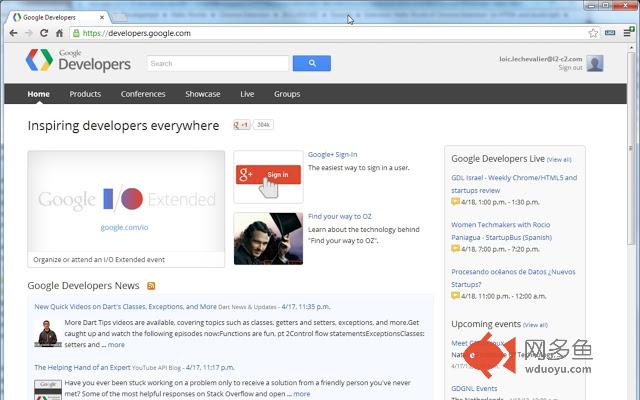The image size is (640, 400).
Task: Open Find your way to OZ link
Action: (340, 216)
